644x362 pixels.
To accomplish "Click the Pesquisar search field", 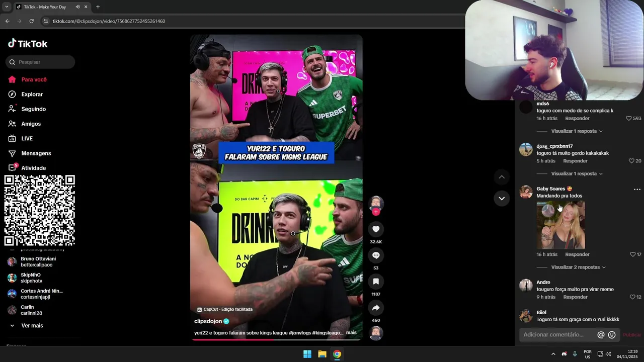I will point(40,62).
